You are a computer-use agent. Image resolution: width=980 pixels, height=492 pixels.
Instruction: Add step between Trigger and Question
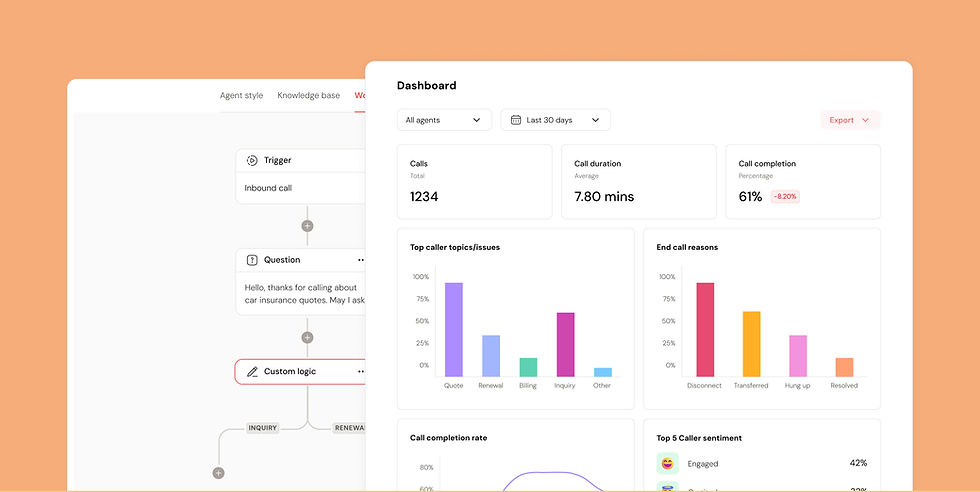[307, 226]
